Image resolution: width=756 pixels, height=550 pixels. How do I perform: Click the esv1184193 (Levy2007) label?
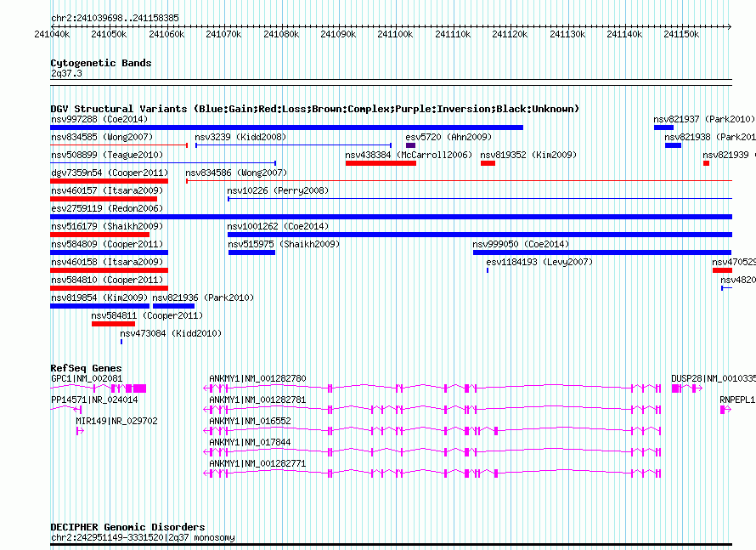pos(539,262)
